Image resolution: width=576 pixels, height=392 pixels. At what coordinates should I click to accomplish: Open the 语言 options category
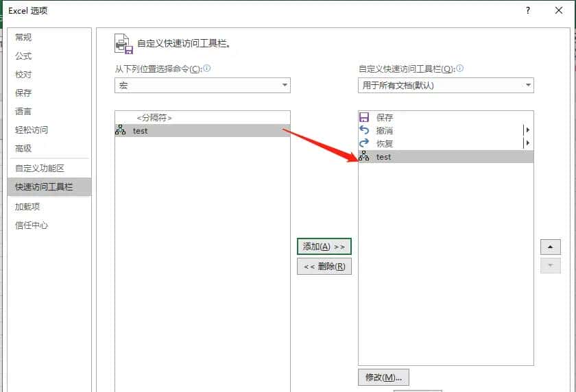49,111
